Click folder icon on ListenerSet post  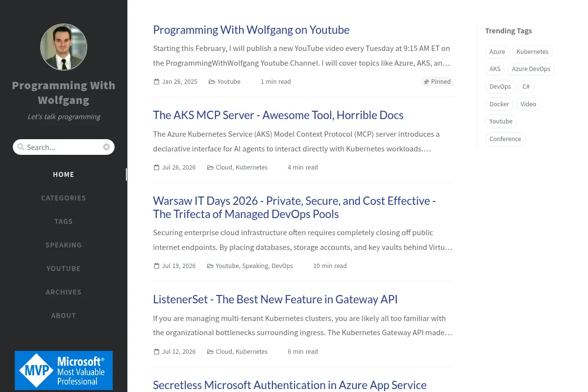click(x=210, y=352)
